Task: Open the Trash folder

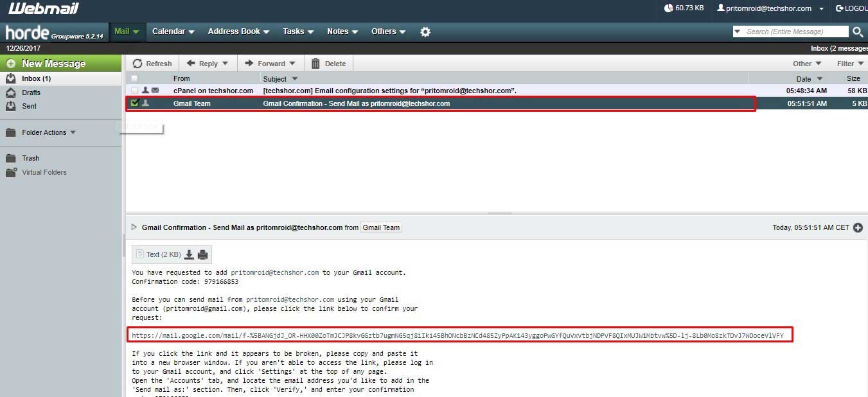Action: pyautogui.click(x=30, y=158)
